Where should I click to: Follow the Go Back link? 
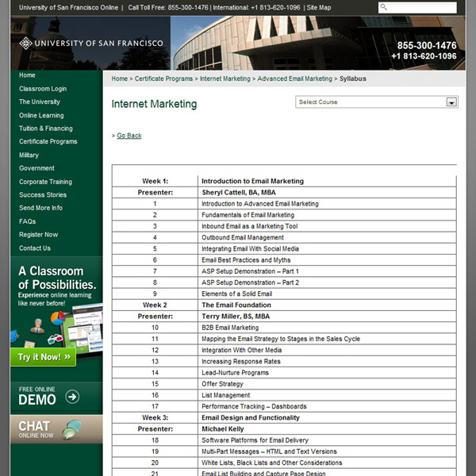[x=129, y=136]
